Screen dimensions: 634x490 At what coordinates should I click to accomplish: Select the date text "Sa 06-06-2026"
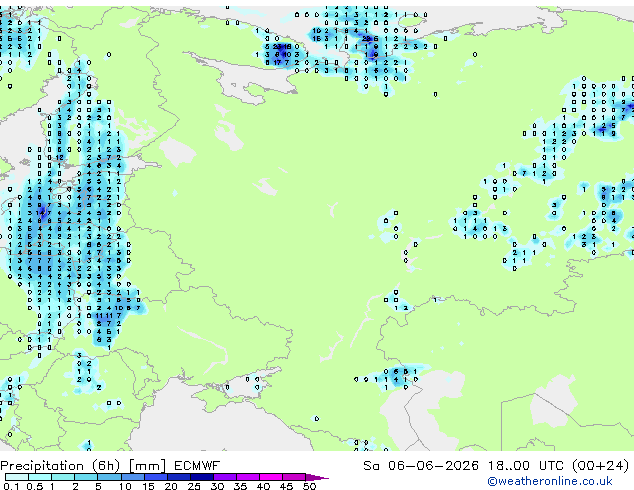(421, 466)
